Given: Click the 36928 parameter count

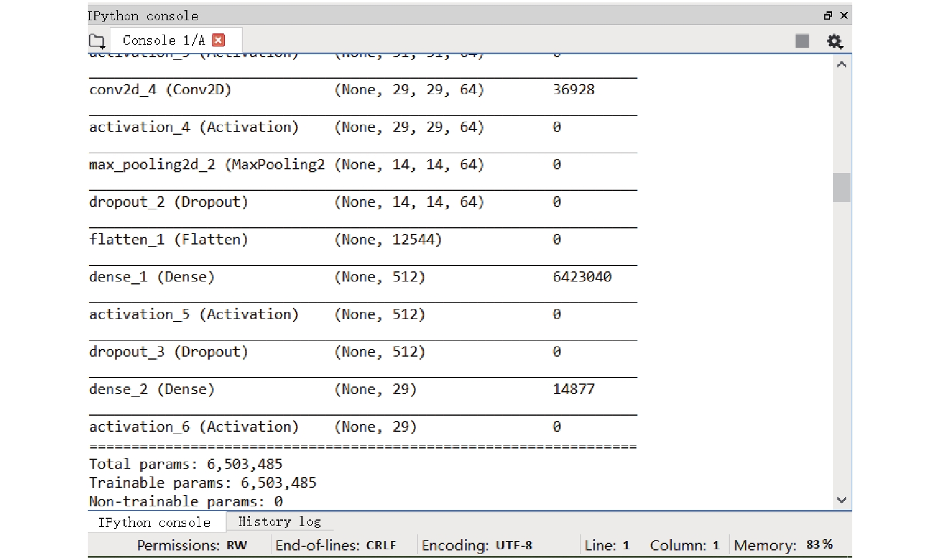Looking at the screenshot, I should pos(574,89).
